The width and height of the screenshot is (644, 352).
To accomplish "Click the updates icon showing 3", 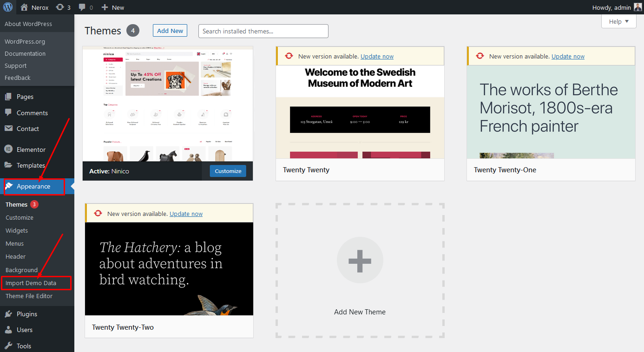I will 60,7.
